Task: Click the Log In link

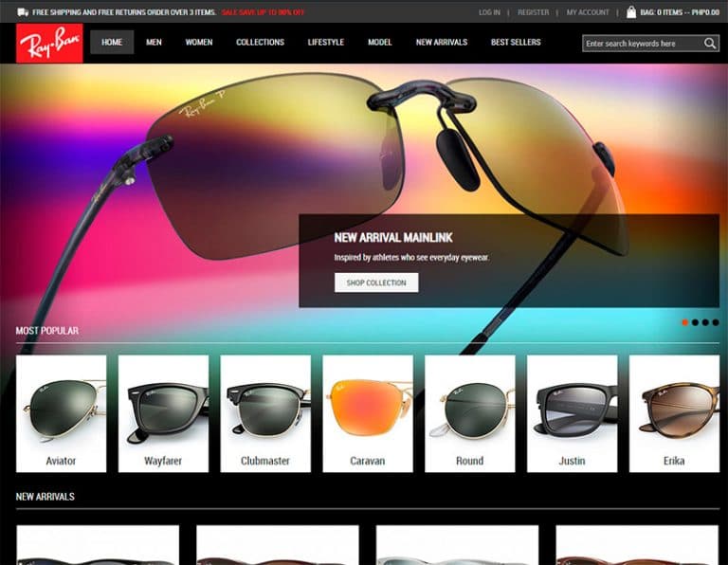Action: 489,12
